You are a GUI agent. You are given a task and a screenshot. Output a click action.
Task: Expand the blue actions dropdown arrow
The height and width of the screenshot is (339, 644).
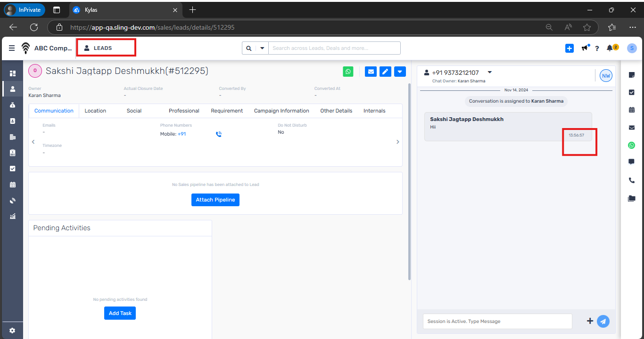pyautogui.click(x=400, y=72)
